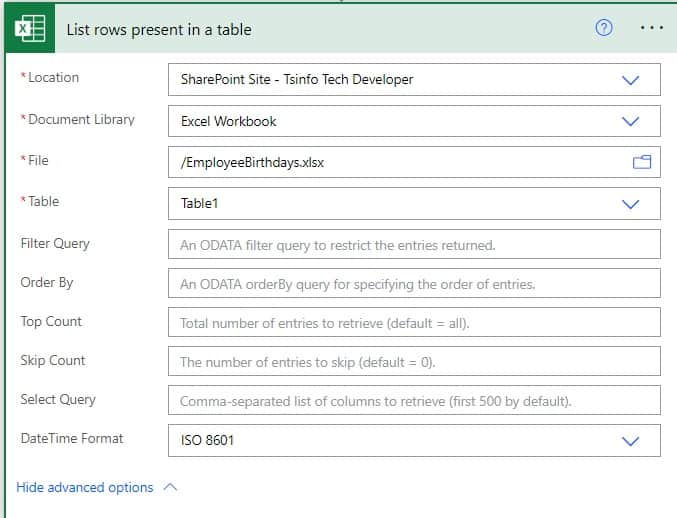Click the /EmployeeBirthdays.xlsx file path text
This screenshot has width=677, height=518.
(252, 163)
